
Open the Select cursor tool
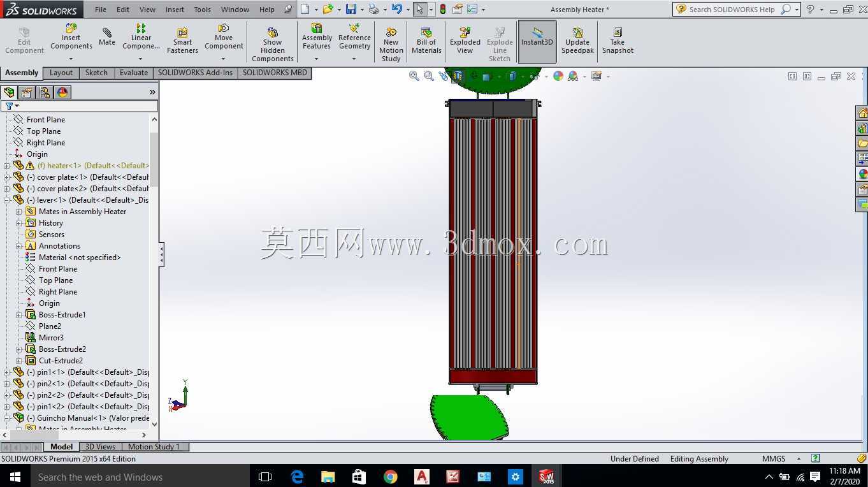pos(419,9)
